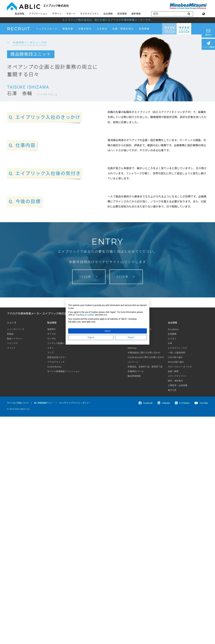Select トップメッセージ in recruit bar
This screenshot has height=644, width=215.
[47, 29]
